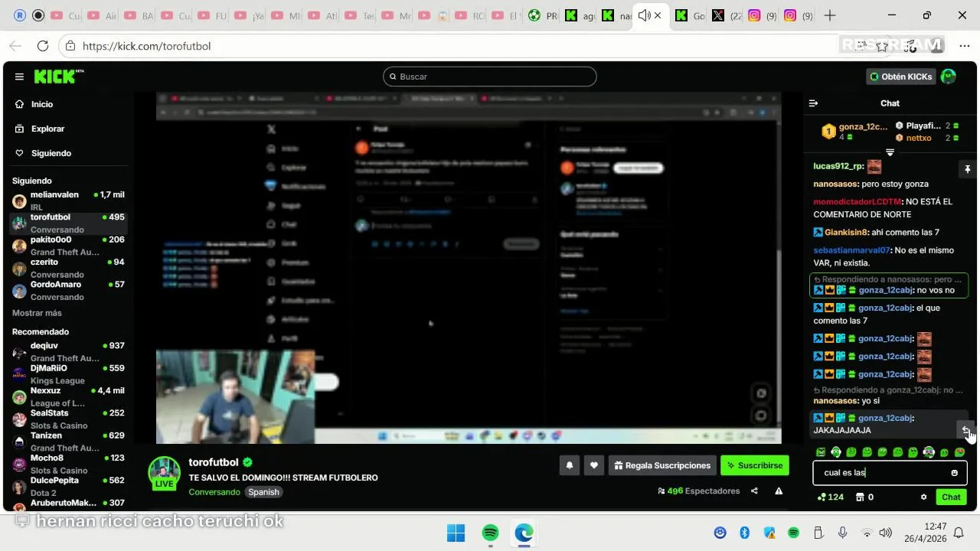980x551 pixels.
Task: Open Mocho8 recommended channel
Action: click(69, 464)
